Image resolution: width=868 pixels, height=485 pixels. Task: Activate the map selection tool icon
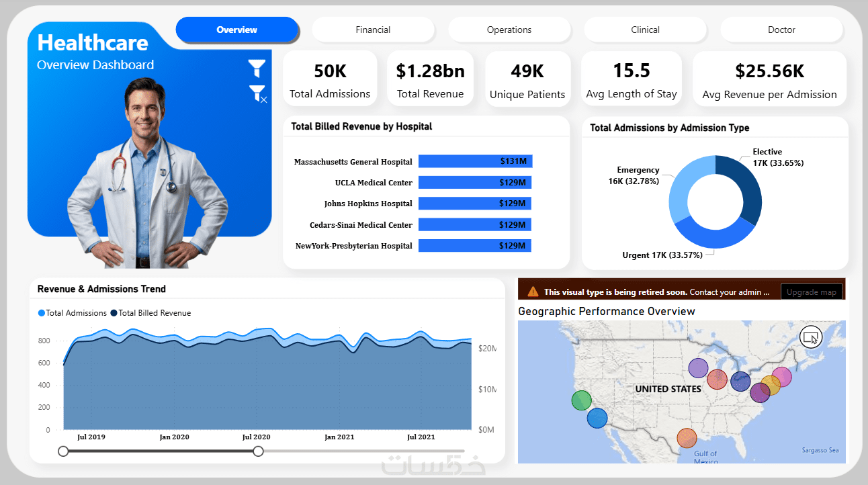tap(811, 337)
